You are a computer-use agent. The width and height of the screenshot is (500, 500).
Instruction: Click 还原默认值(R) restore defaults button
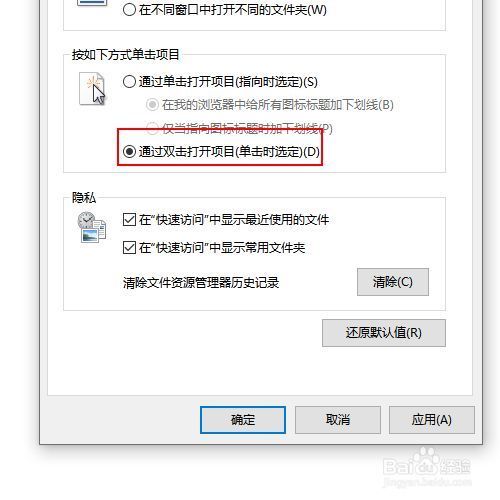click(384, 333)
